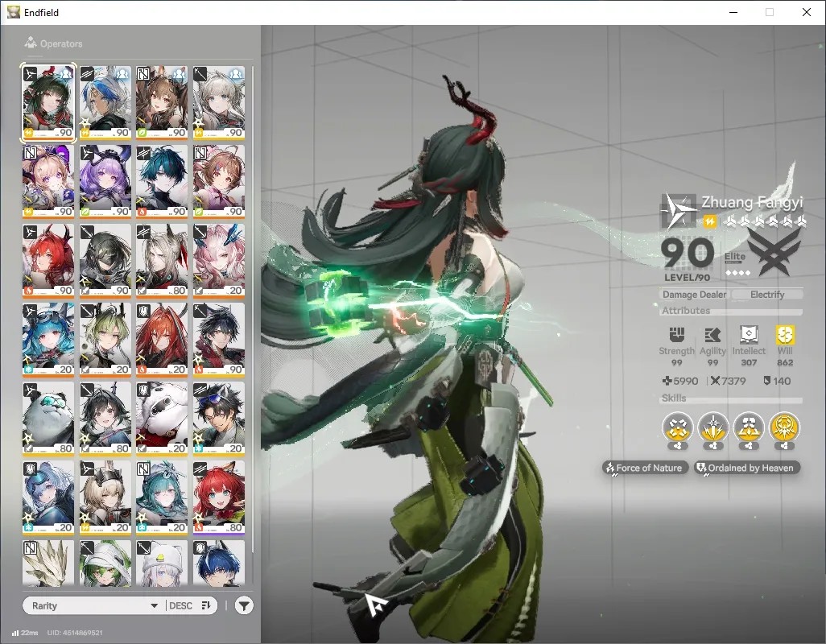Click the Intellect attribute icon
Image resolution: width=826 pixels, height=644 pixels.
(x=749, y=335)
